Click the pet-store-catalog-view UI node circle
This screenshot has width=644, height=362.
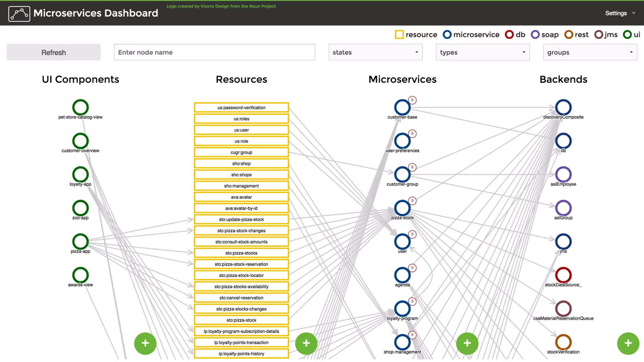80,107
